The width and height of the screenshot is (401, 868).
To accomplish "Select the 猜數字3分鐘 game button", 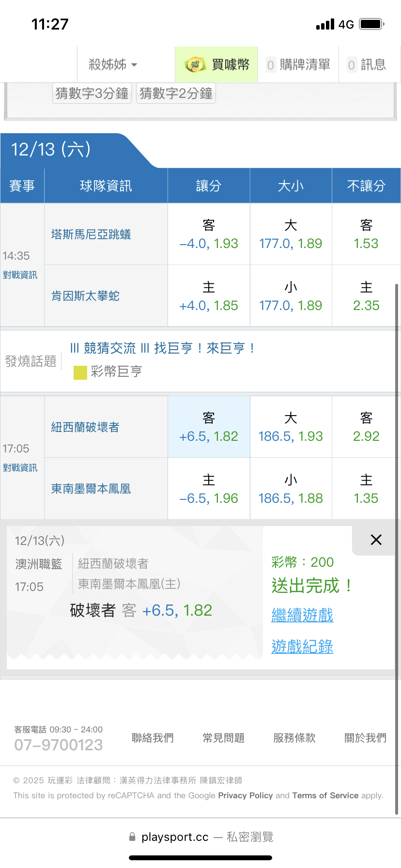I will coord(92,93).
